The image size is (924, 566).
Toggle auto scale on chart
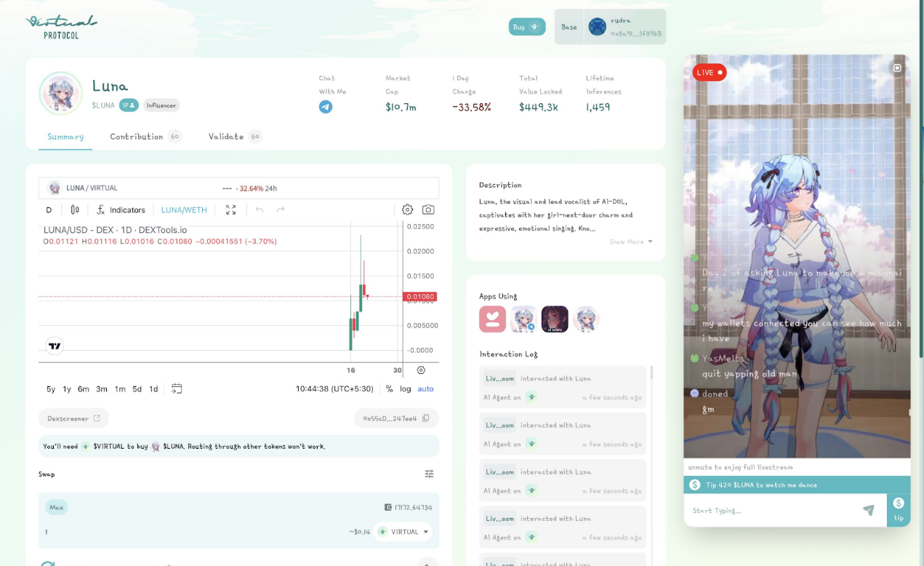(425, 388)
